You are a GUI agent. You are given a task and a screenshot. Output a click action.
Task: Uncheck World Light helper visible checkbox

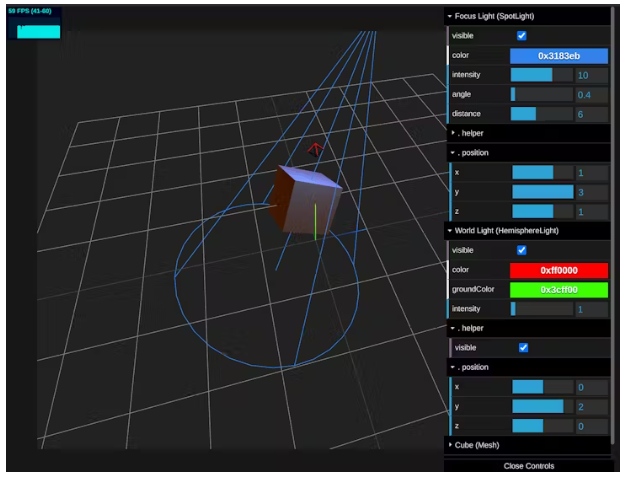(522, 348)
